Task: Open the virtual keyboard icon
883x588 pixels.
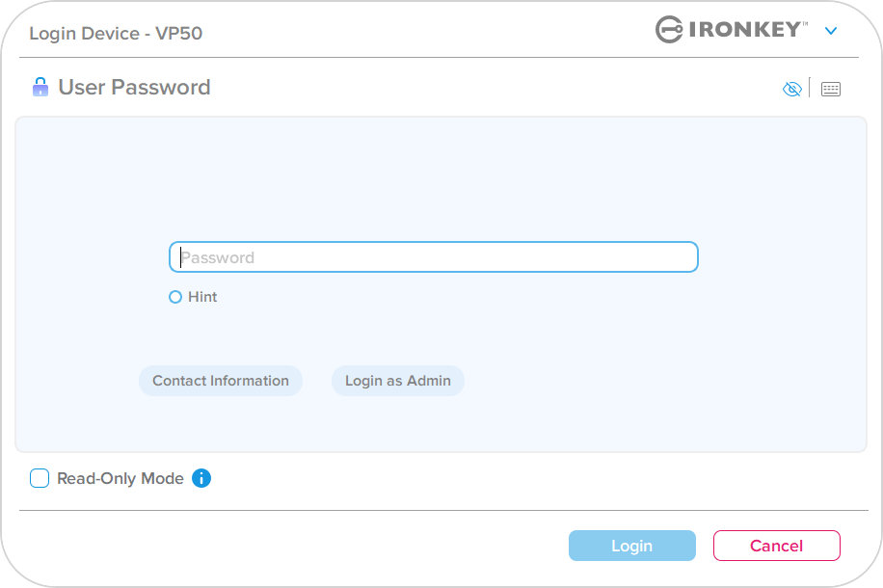Action: coord(830,89)
